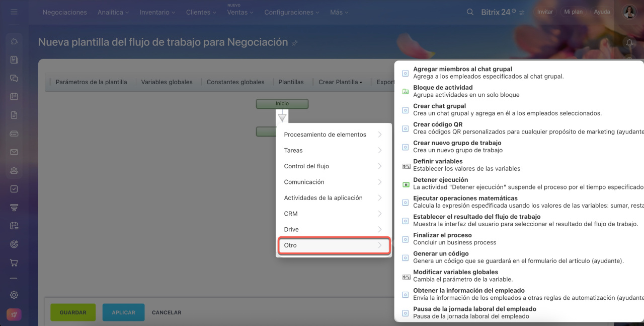
Task: Expand the CRM activities submenu
Action: 333,214
